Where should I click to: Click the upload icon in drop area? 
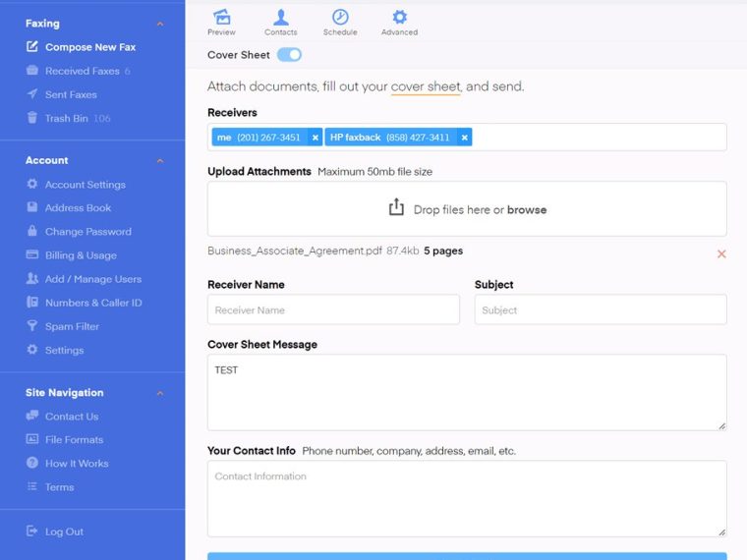click(x=396, y=208)
